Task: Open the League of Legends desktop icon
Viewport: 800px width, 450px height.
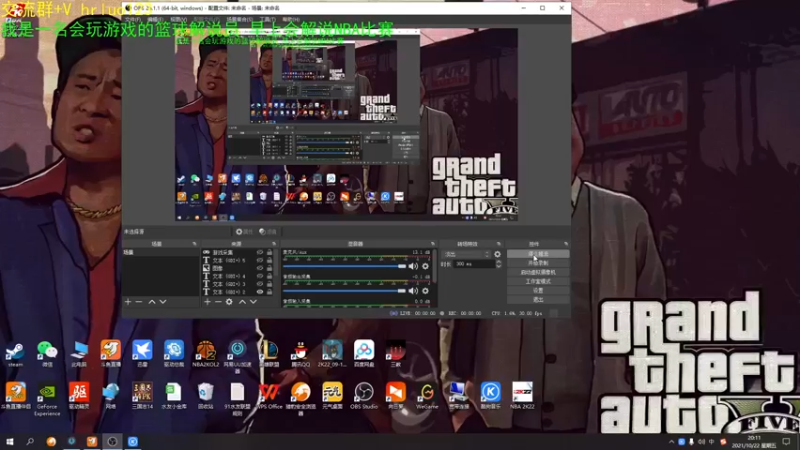Action: tap(269, 353)
